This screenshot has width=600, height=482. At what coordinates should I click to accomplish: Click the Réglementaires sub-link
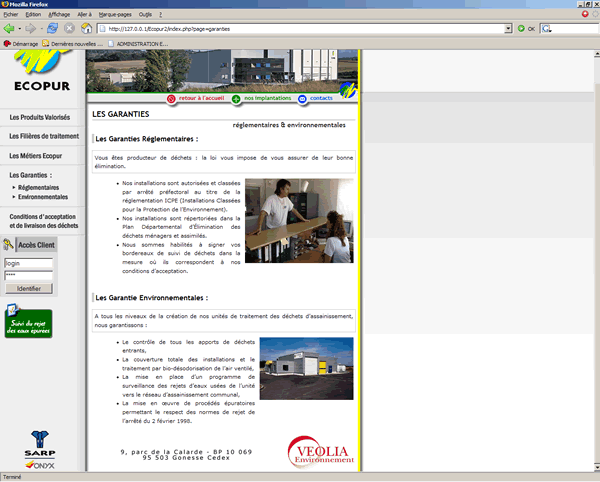[x=38, y=187]
